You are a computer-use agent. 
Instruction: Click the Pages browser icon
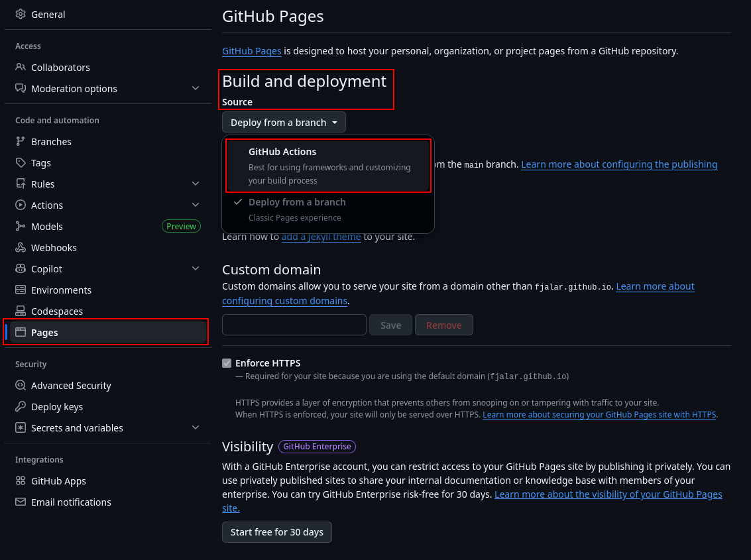20,332
